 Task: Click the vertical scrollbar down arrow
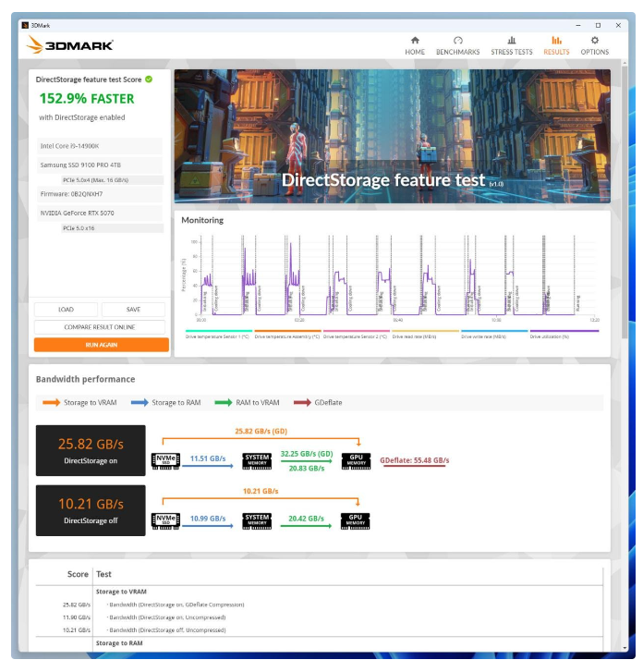click(625, 648)
